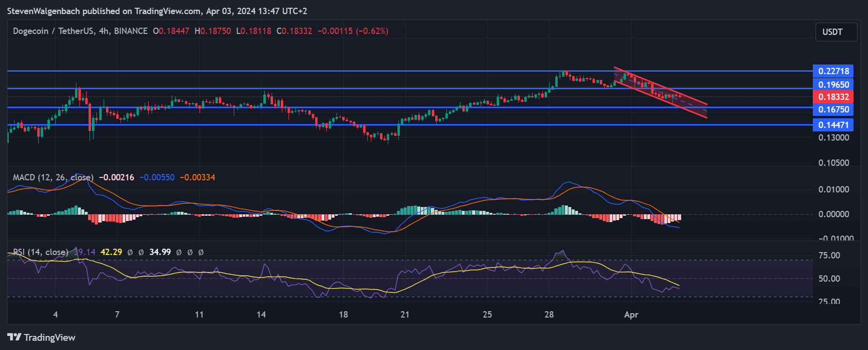Click the date axis label 11
Viewport: 868px width, 350px height.
tap(199, 315)
